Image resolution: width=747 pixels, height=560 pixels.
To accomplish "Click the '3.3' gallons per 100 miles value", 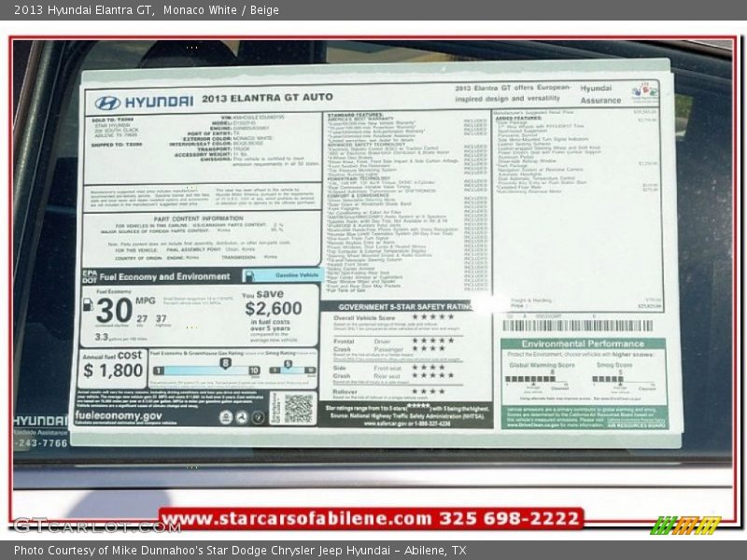I will [x=102, y=337].
